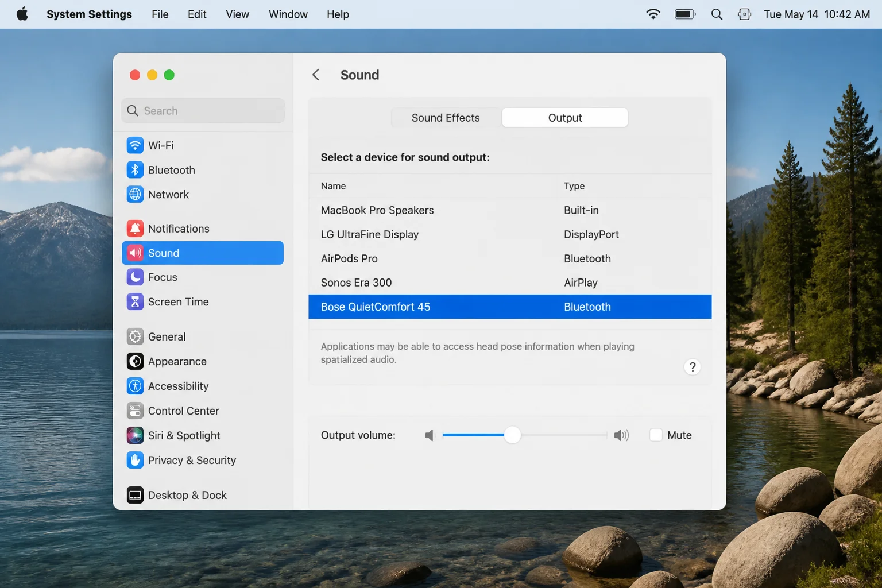Select Bose QuietComfort 45 output device

[510, 307]
